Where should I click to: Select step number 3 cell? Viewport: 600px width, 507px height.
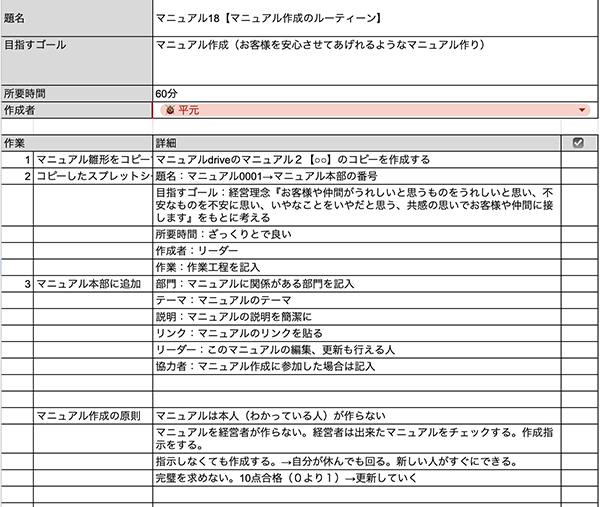[17, 284]
